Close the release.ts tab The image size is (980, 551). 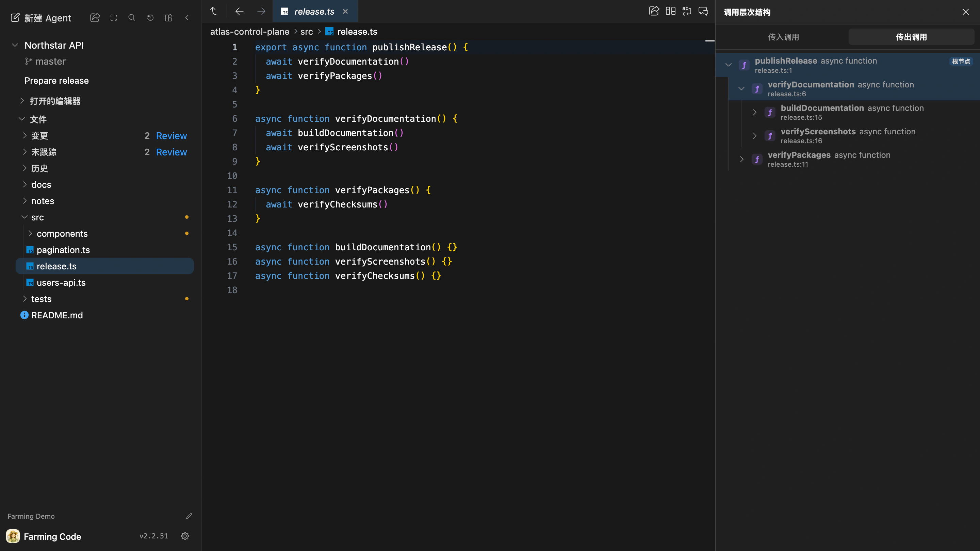click(345, 12)
